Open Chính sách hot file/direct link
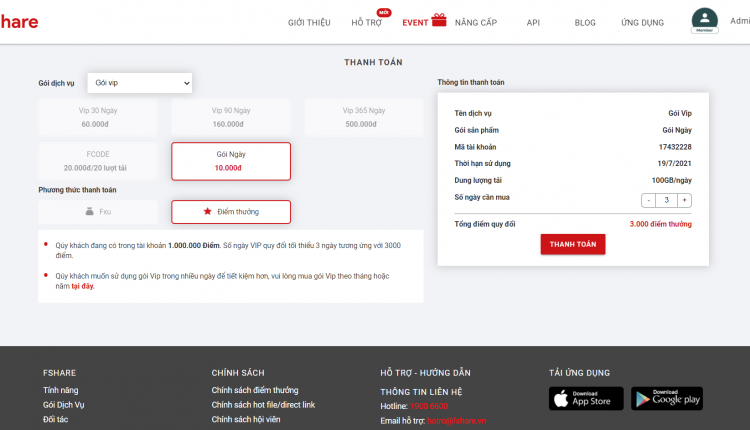Image resolution: width=750 pixels, height=430 pixels. [x=264, y=405]
